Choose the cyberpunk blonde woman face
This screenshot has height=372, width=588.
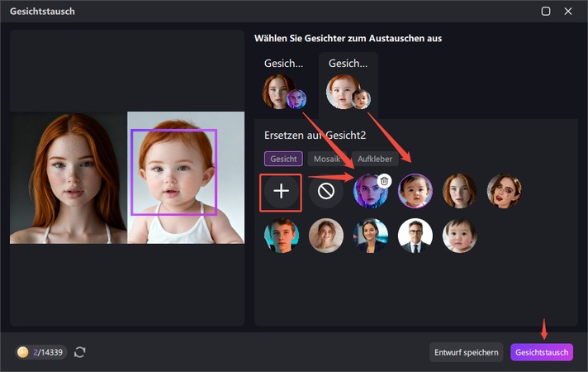(369, 192)
